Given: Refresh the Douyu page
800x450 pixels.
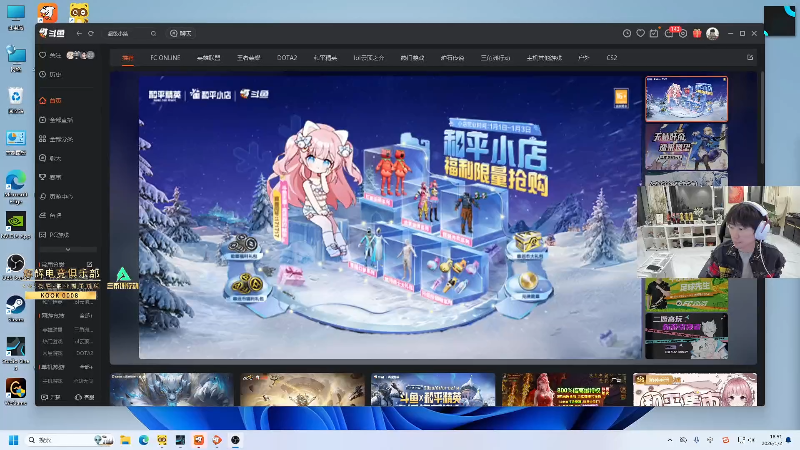Looking at the screenshot, I should [x=91, y=33].
